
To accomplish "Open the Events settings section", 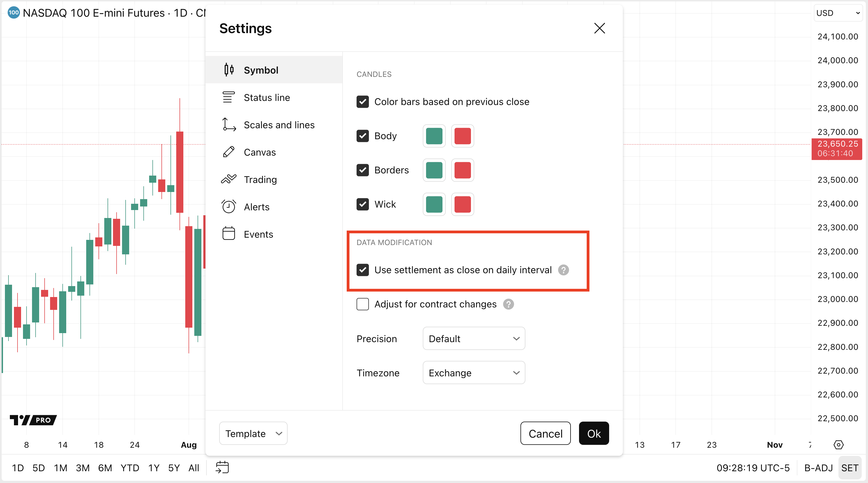I will (258, 234).
